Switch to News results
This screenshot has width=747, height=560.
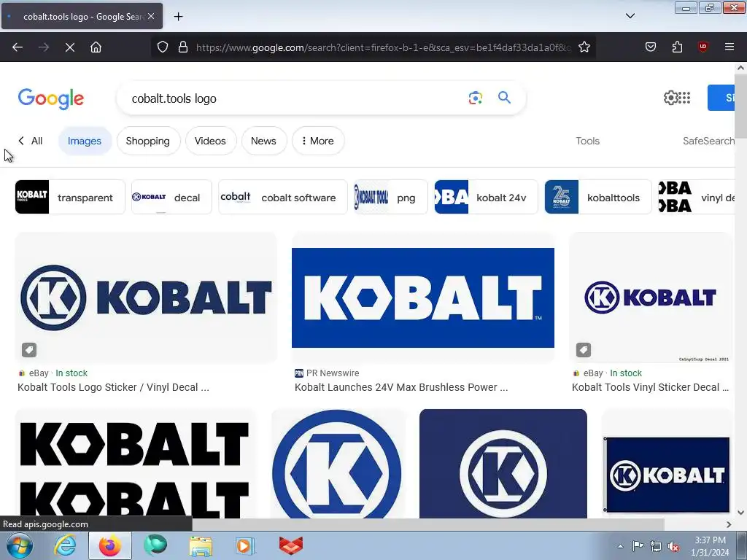pyautogui.click(x=263, y=141)
